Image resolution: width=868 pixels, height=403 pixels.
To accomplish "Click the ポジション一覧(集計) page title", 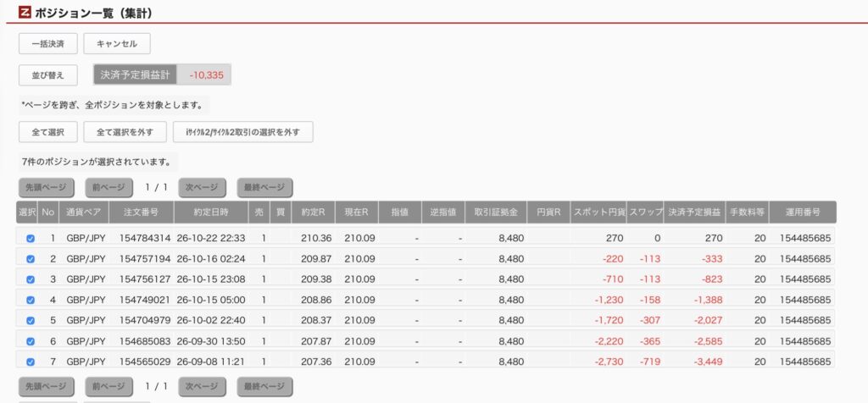I will (93, 14).
